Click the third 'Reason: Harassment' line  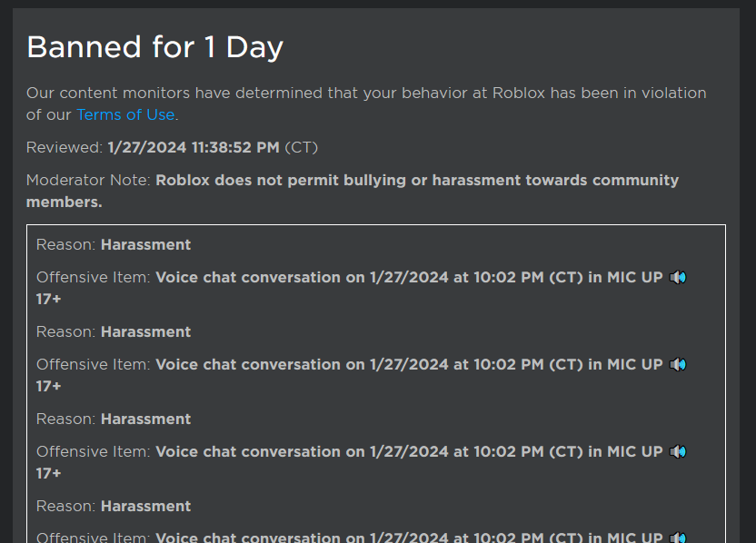tap(114, 420)
